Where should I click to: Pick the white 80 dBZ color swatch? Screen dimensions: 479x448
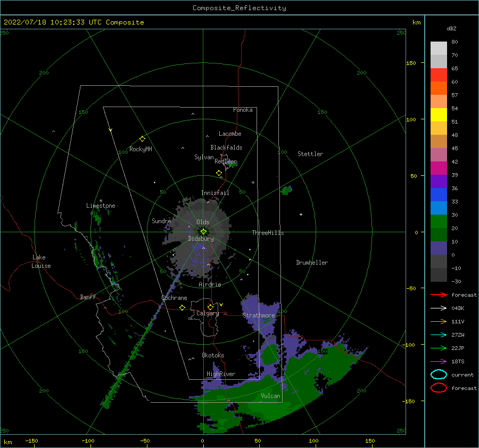point(439,48)
